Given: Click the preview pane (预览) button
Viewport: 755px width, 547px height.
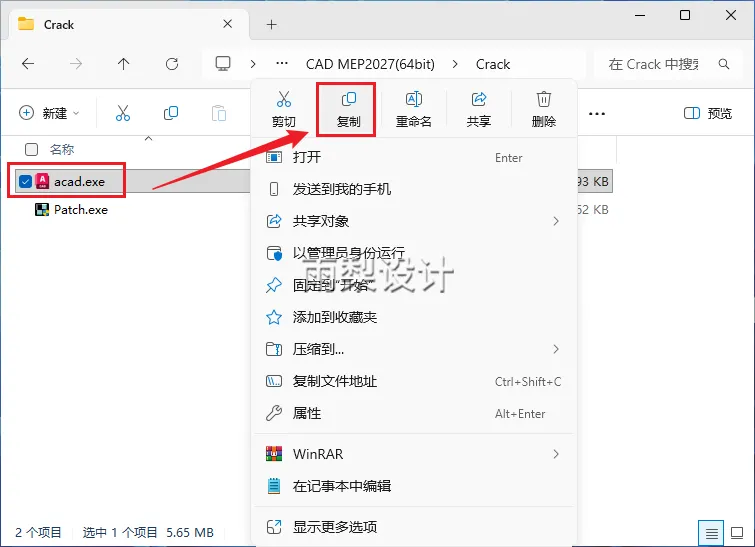Looking at the screenshot, I should tap(708, 114).
